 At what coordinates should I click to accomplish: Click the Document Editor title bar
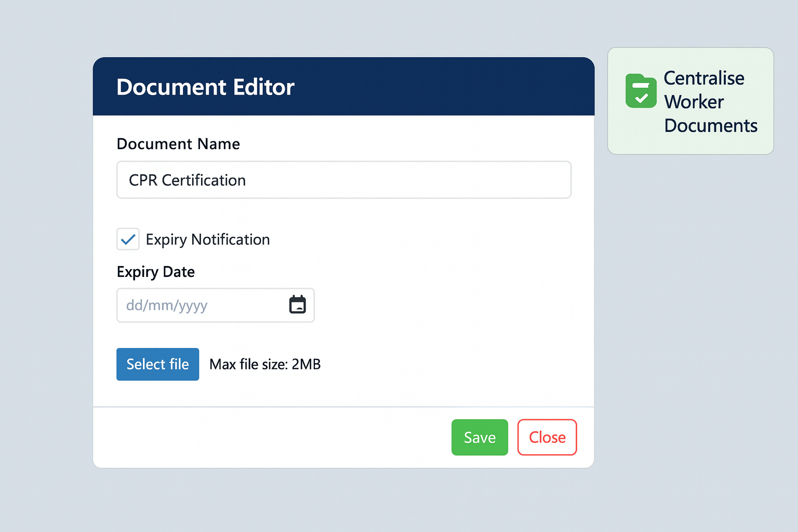point(343,86)
